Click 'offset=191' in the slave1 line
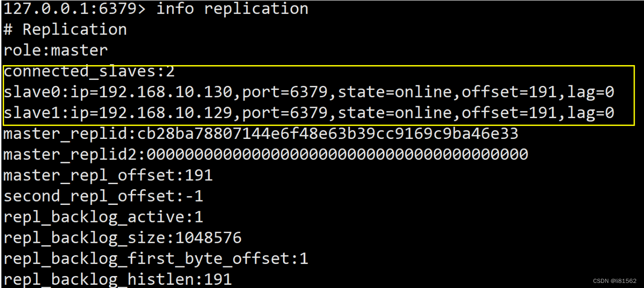The width and height of the screenshot is (644, 288). click(x=509, y=113)
